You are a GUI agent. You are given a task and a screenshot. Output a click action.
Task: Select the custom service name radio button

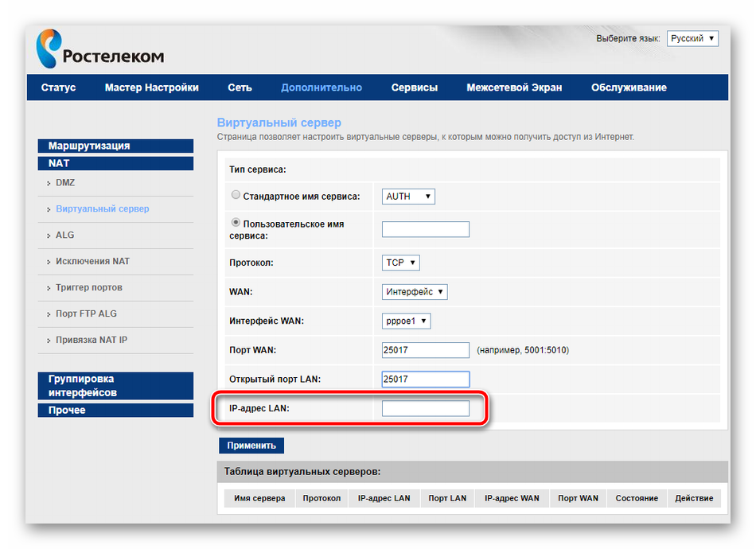pyautogui.click(x=236, y=224)
